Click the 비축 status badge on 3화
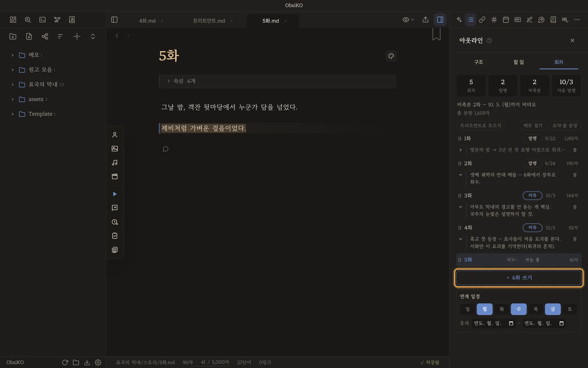The height and width of the screenshot is (368, 588). (533, 195)
